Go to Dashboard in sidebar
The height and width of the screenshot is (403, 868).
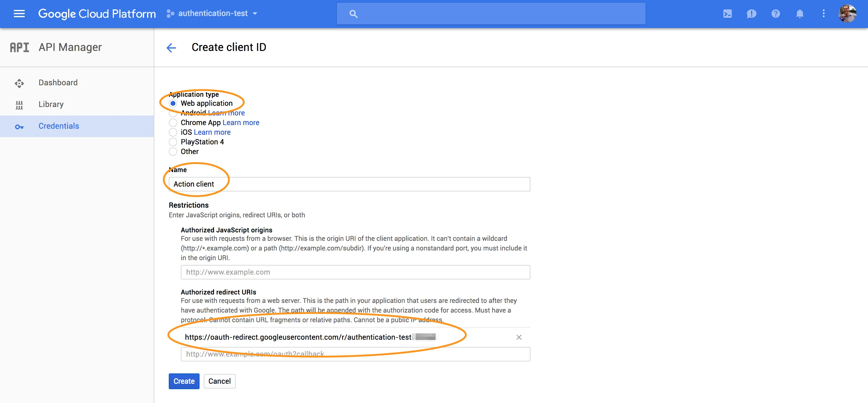(x=58, y=83)
